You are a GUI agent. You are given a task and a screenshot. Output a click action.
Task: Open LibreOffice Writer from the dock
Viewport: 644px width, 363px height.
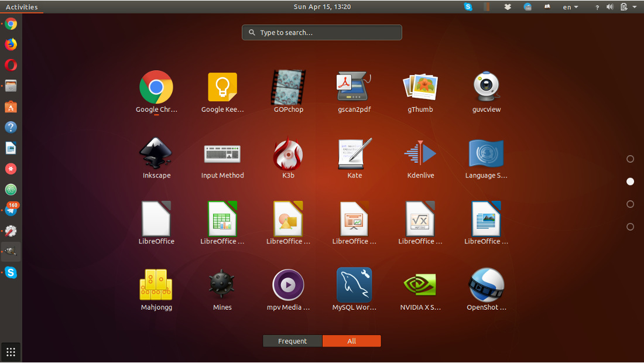coord(11,148)
